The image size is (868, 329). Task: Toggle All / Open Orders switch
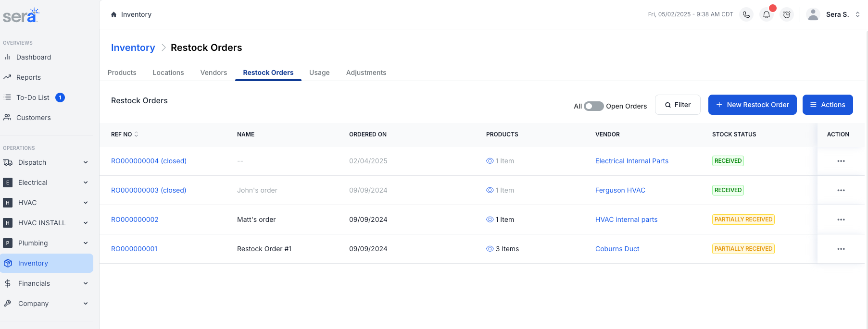(x=594, y=106)
